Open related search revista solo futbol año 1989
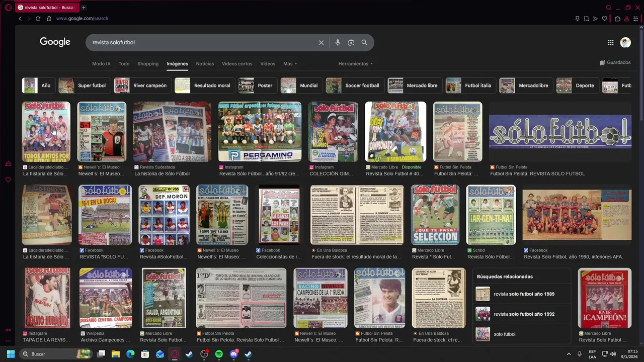 tap(521, 294)
